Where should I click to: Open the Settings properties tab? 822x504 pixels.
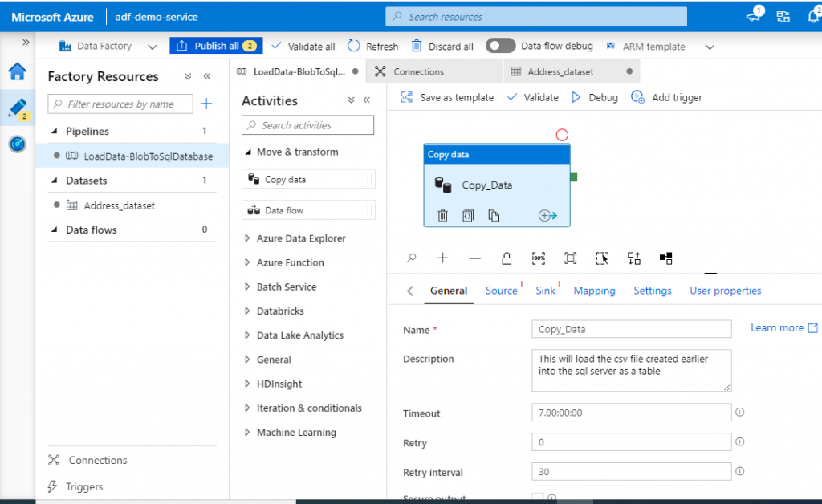[653, 291]
